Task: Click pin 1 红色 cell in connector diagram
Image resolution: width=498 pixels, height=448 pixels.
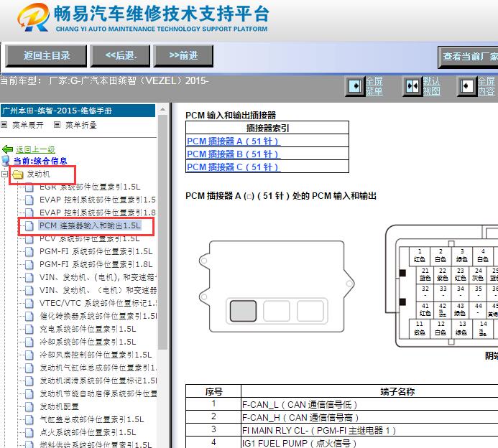Action: pos(419,256)
